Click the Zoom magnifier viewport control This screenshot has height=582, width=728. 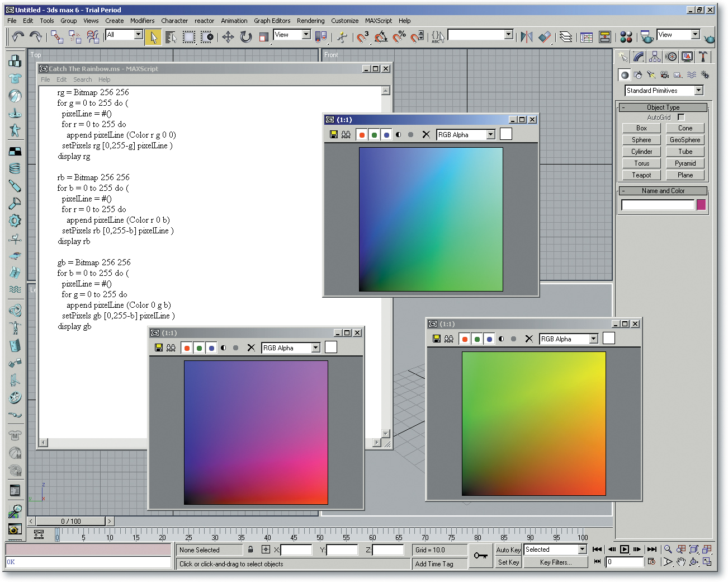point(668,549)
